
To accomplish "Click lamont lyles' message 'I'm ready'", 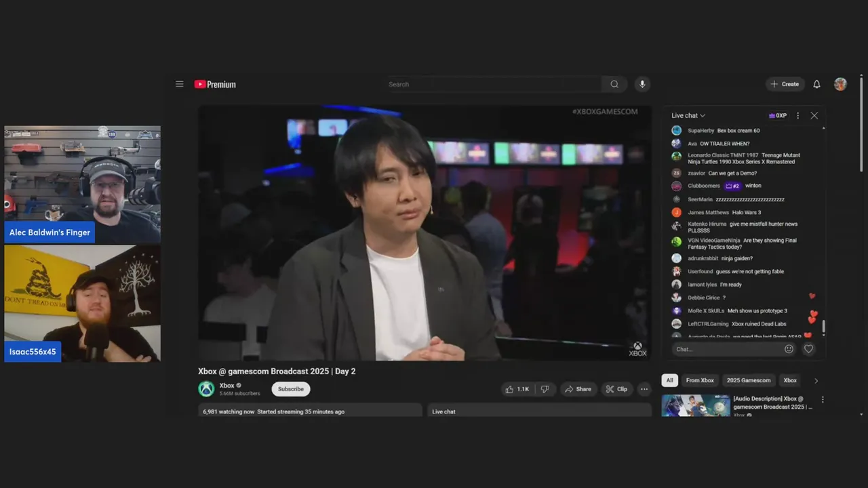I will pyautogui.click(x=731, y=285).
